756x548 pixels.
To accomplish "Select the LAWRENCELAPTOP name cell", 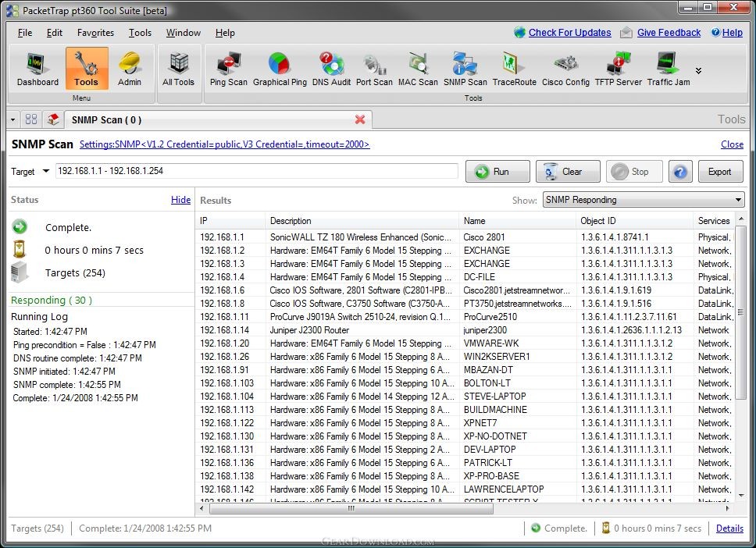I will click(x=504, y=489).
